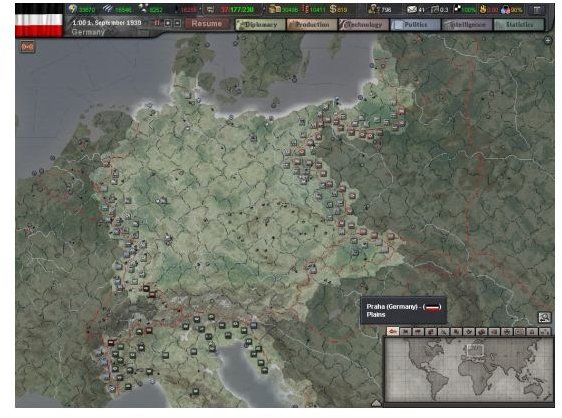Click the money dollar sign icon
Viewport: 562px width, 418px height.
(x=333, y=9)
